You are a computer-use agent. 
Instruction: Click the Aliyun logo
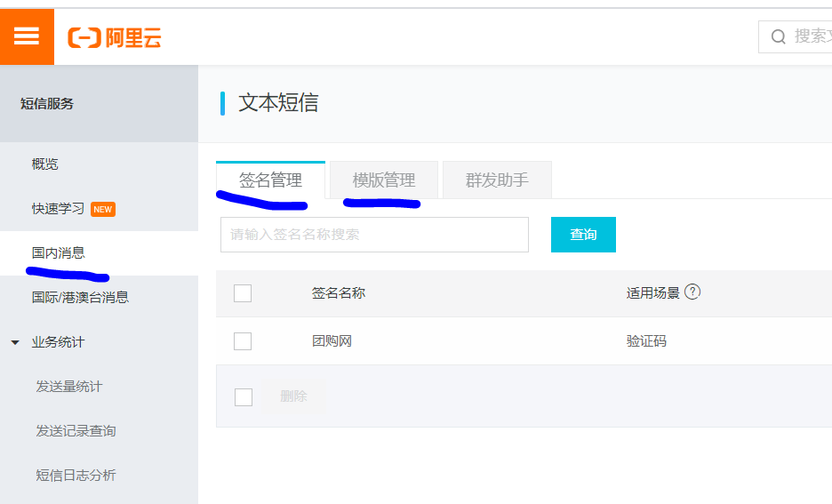(x=115, y=37)
